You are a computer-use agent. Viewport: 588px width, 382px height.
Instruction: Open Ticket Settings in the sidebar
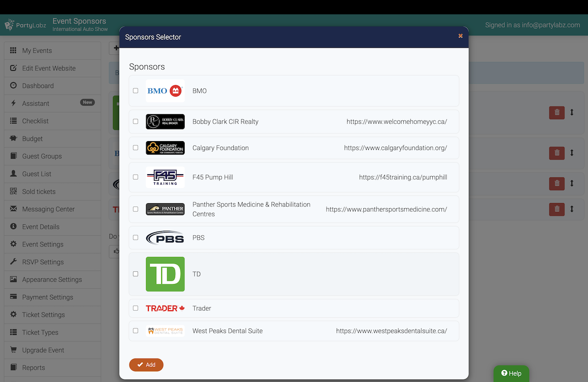pyautogui.click(x=52, y=315)
